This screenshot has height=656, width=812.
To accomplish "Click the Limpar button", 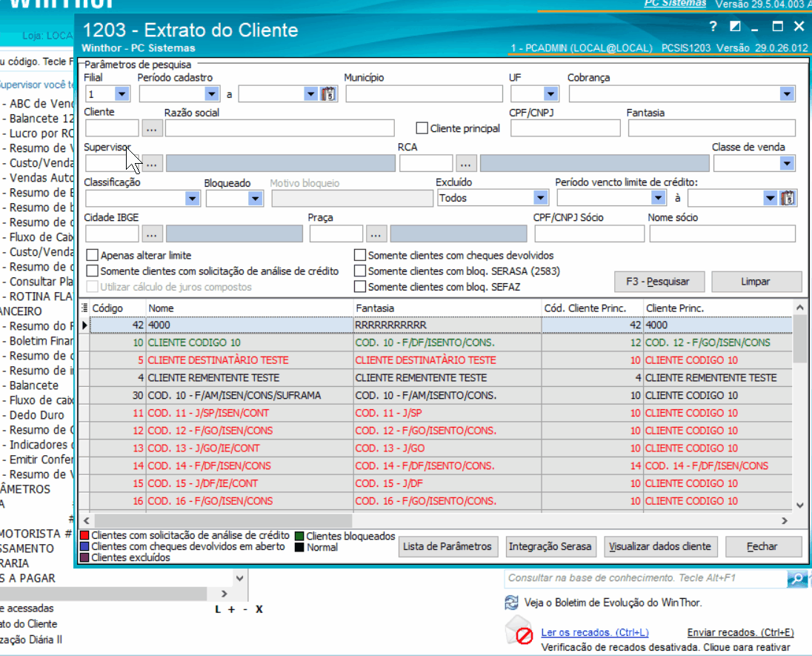I will [756, 282].
